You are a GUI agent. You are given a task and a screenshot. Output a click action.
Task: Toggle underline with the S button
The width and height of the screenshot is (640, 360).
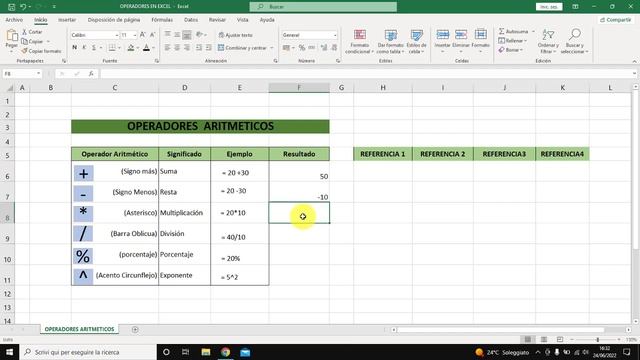pyautogui.click(x=93, y=48)
